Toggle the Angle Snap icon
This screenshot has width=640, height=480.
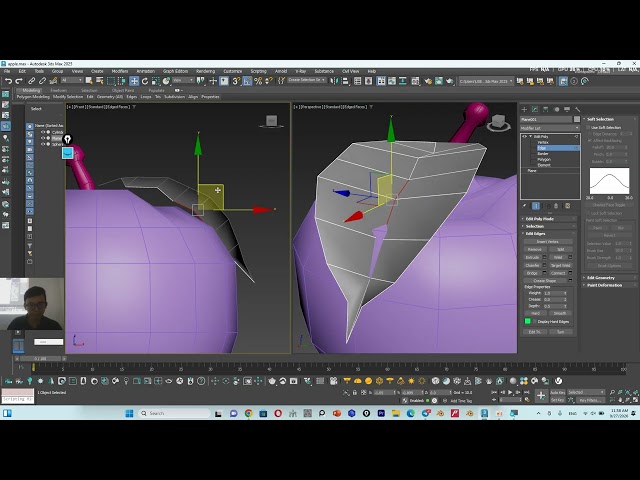(247, 81)
